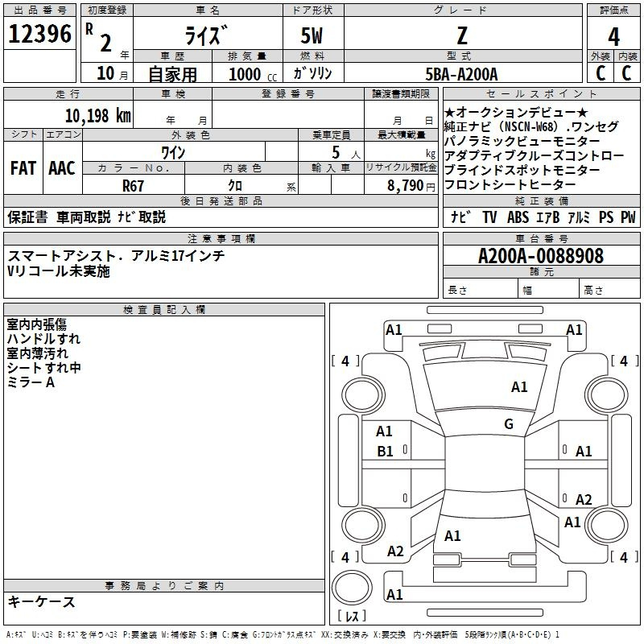Select the フロントシートヒーター line
Screen dimensions: 644x644
coord(510,185)
